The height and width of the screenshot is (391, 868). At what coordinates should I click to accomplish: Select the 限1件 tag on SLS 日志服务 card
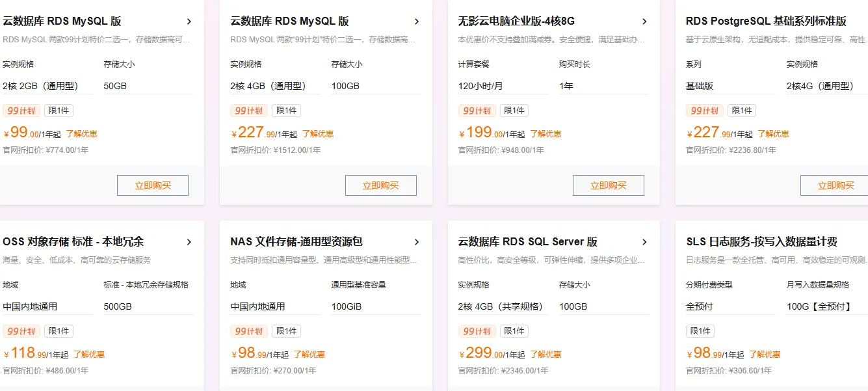coord(700,330)
